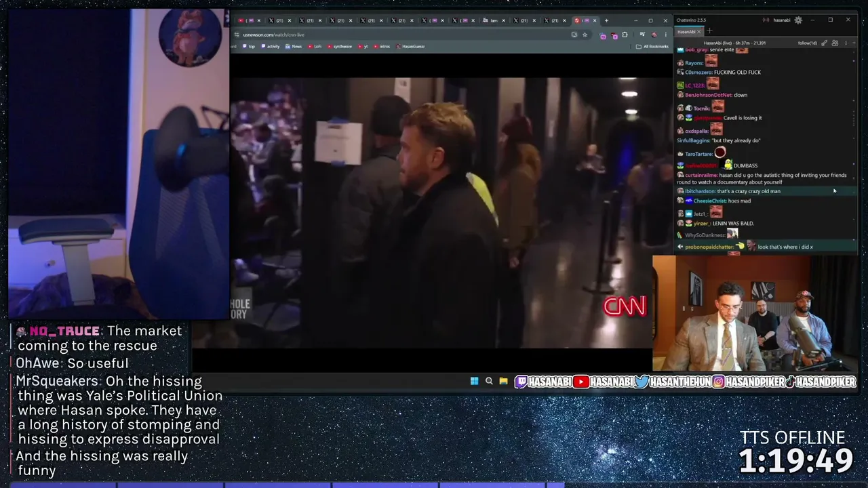This screenshot has height=488, width=868.
Task: Click username oxdspalla in chat
Action: 696,131
